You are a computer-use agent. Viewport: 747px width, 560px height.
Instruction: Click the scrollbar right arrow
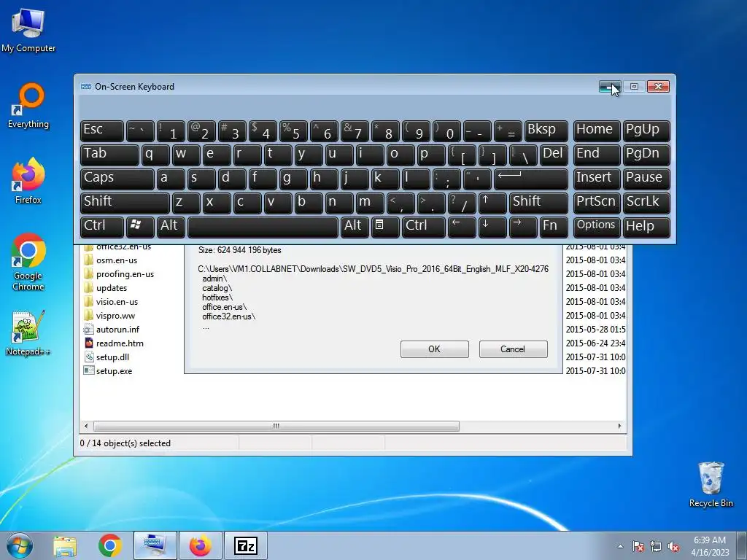(x=619, y=426)
